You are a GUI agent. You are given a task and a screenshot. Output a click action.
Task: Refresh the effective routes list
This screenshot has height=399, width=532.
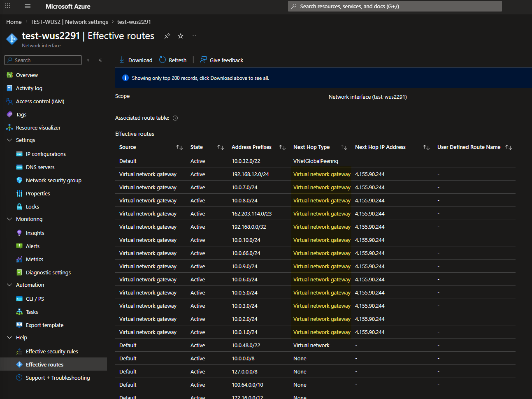(173, 60)
